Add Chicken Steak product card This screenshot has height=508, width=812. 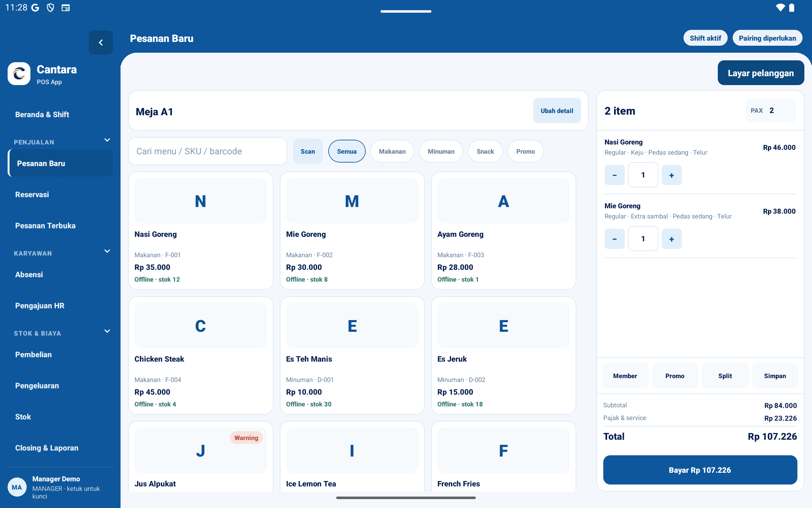pyautogui.click(x=201, y=356)
